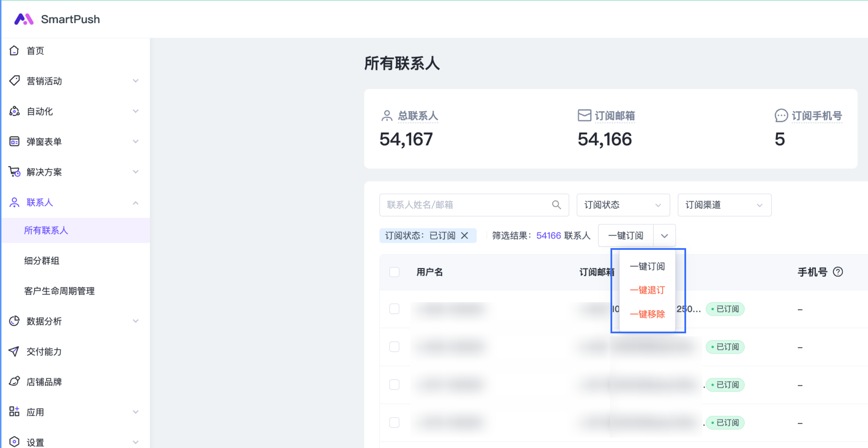Check the second contact row checkbox
The image size is (868, 448).
[394, 346]
